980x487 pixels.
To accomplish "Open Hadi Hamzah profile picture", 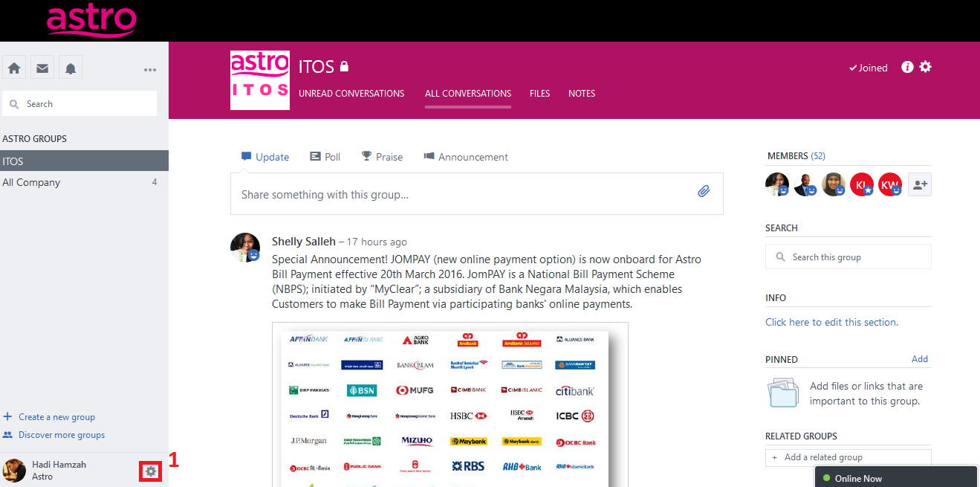I will click(x=14, y=471).
